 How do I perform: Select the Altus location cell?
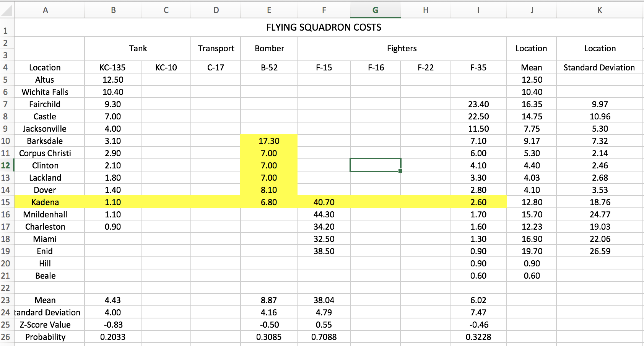pyautogui.click(x=49, y=80)
